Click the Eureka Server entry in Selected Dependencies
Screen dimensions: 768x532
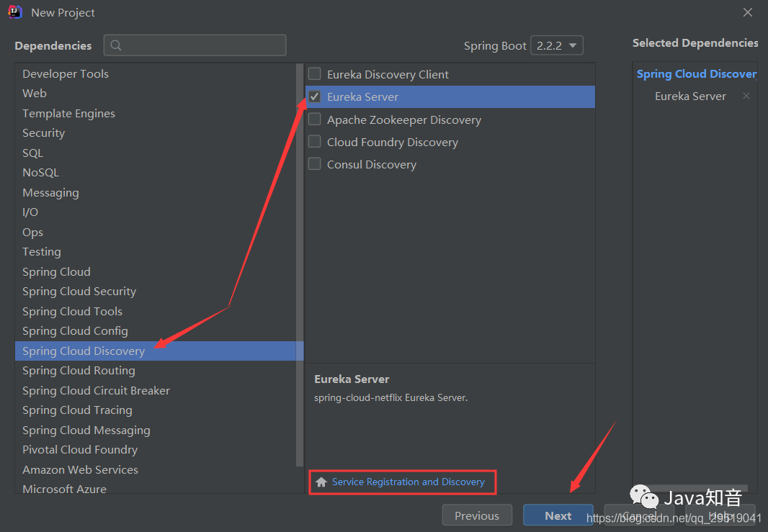pyautogui.click(x=690, y=96)
